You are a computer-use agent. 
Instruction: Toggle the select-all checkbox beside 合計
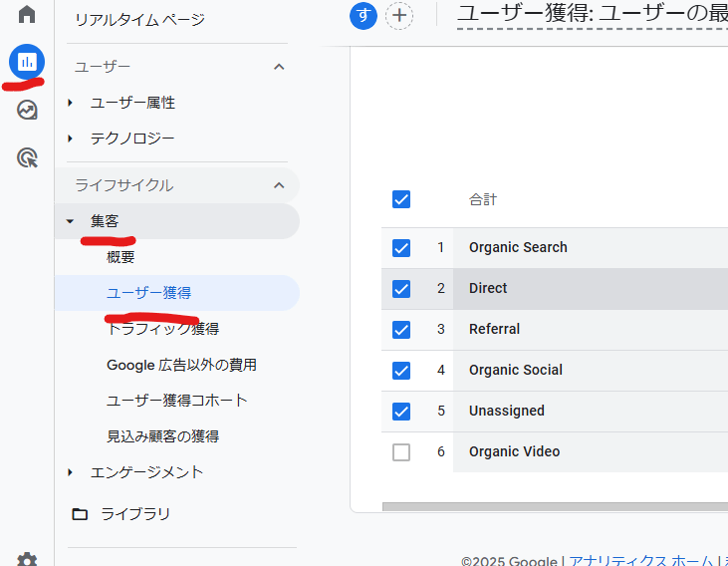pyautogui.click(x=401, y=199)
